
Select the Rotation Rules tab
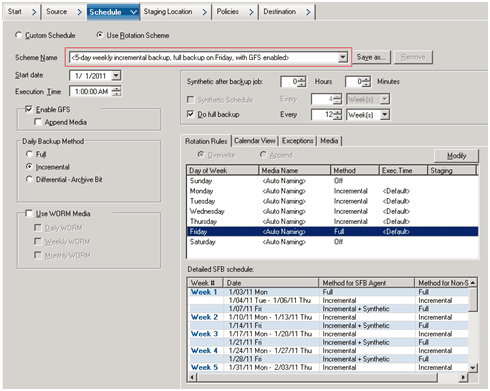point(206,141)
